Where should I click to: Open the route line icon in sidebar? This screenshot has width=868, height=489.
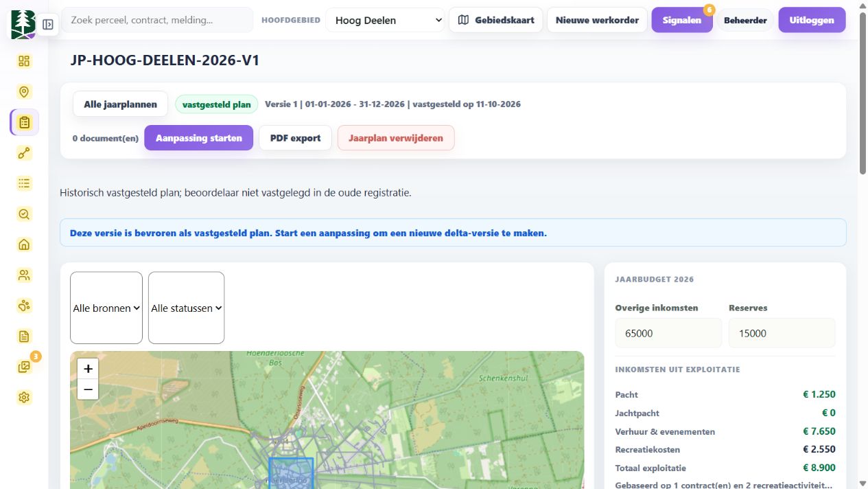(25, 153)
